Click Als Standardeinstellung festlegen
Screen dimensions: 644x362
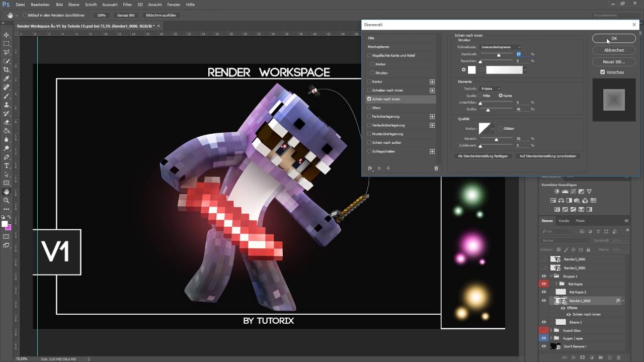click(x=483, y=156)
